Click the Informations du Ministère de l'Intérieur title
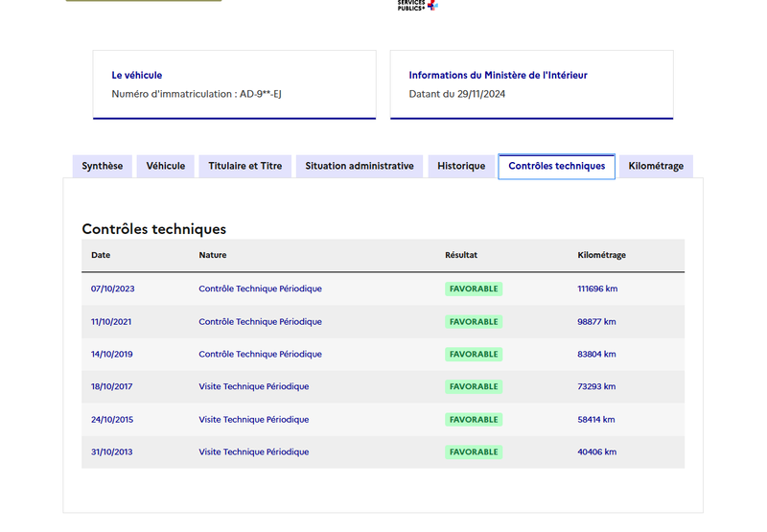Screen dimensions: 767x532 point(498,76)
